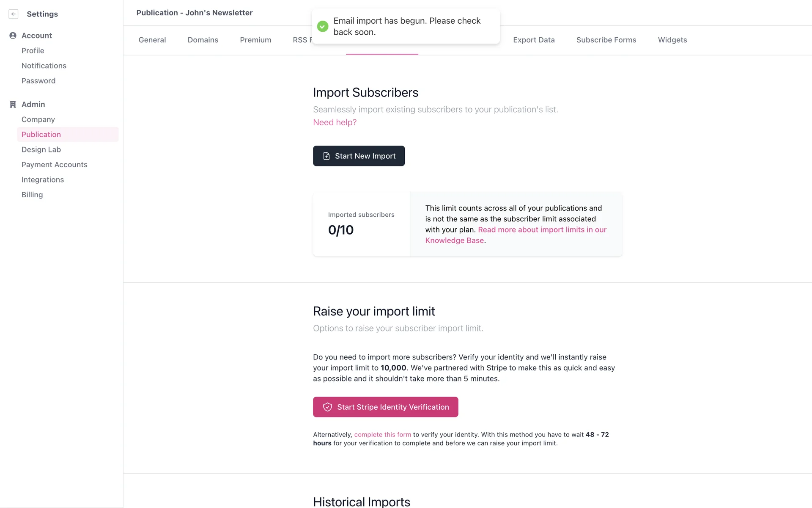Open the General tab

(152, 40)
